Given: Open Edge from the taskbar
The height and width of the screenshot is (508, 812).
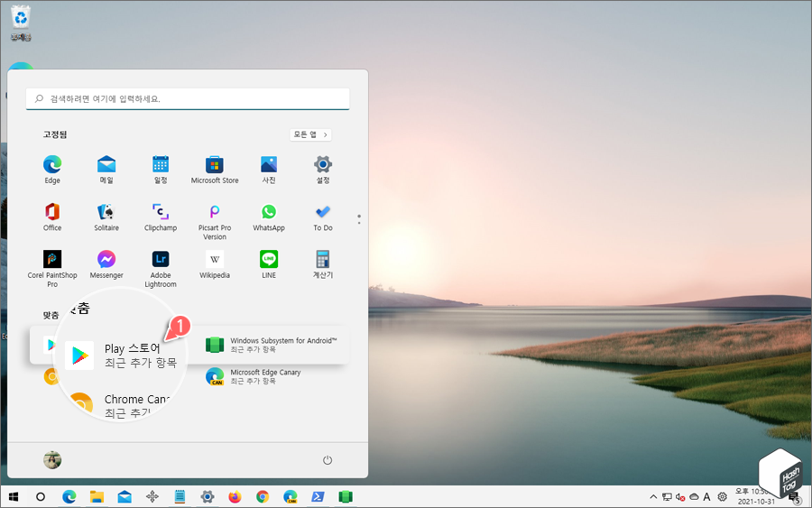Looking at the screenshot, I should coord(69,497).
